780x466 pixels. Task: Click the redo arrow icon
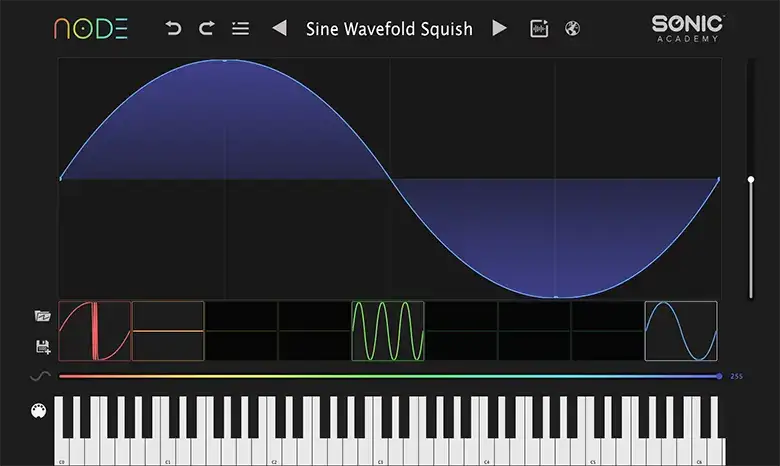click(x=206, y=28)
